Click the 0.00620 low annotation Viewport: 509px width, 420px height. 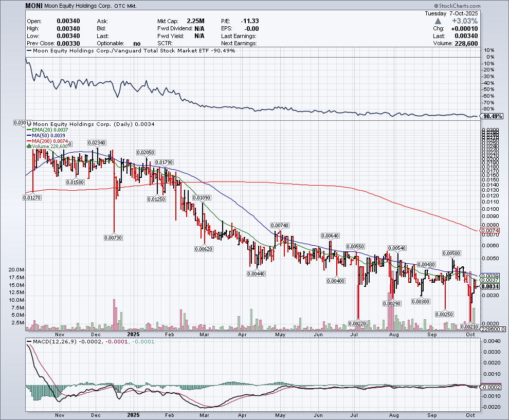click(x=204, y=249)
